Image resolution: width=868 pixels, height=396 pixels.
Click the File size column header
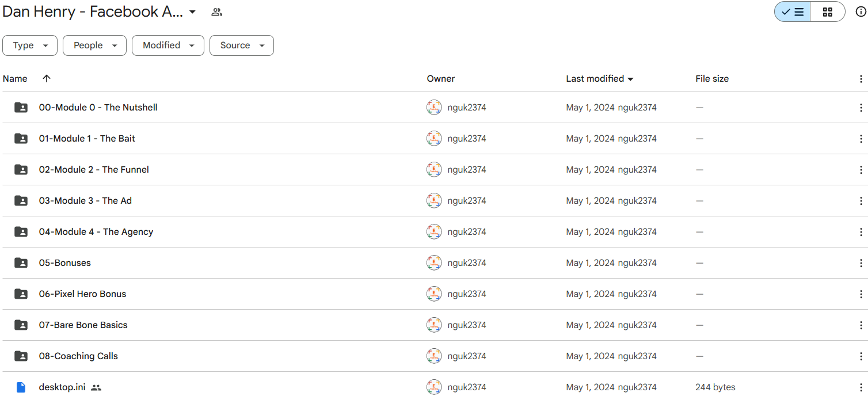point(712,79)
